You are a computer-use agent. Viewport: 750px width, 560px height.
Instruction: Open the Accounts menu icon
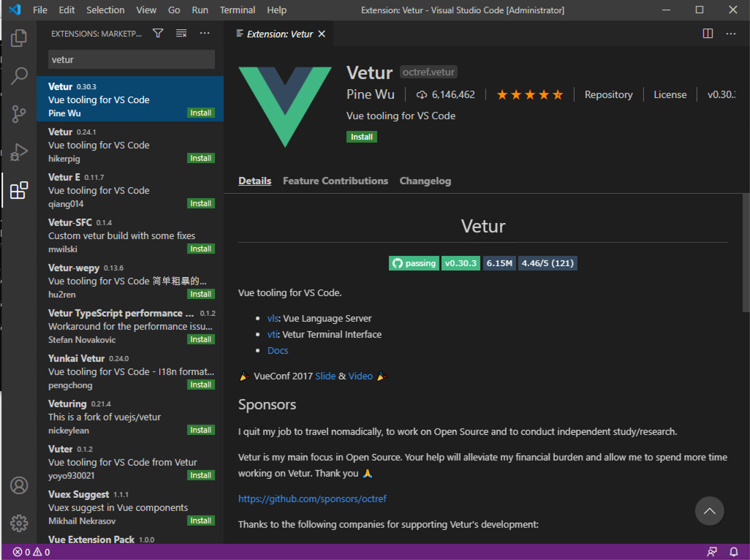[x=19, y=485]
